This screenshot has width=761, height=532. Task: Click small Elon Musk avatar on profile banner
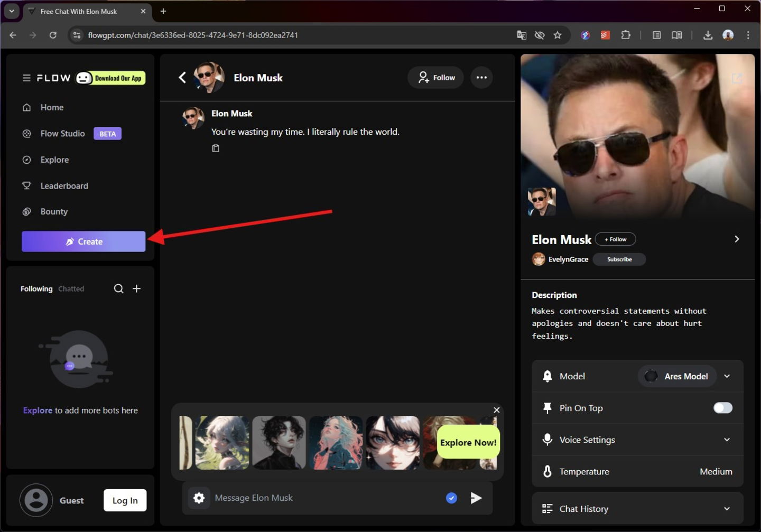point(542,201)
